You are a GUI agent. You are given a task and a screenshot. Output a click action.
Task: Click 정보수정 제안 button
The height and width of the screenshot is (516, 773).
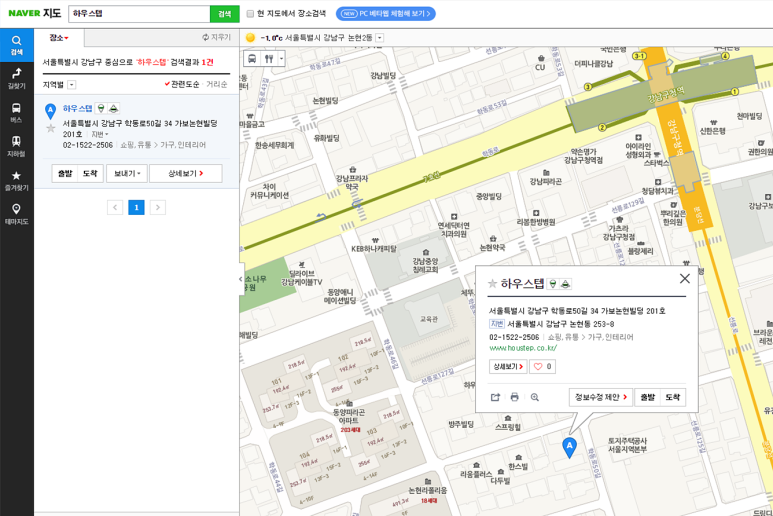(x=600, y=397)
